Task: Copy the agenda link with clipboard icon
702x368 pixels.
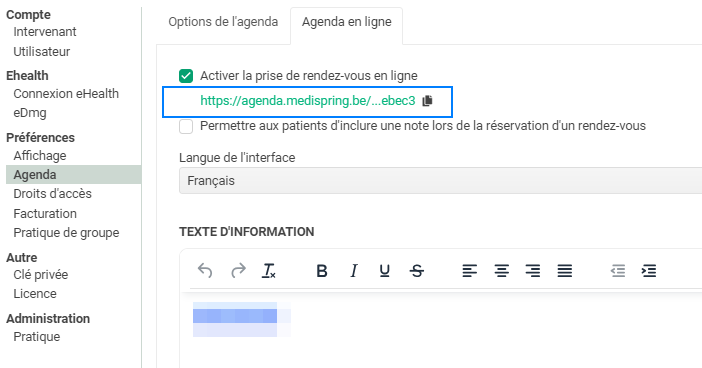Action: (x=428, y=101)
